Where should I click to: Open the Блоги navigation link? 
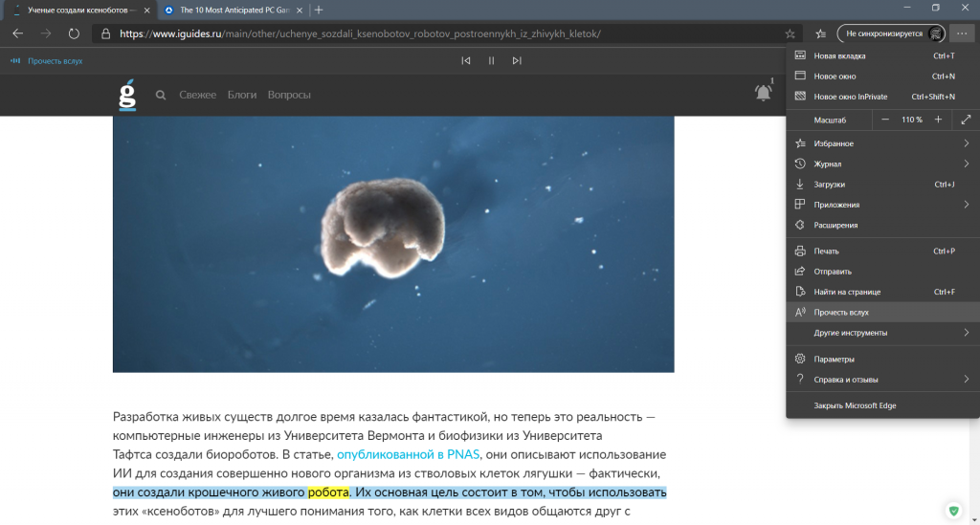point(242,95)
